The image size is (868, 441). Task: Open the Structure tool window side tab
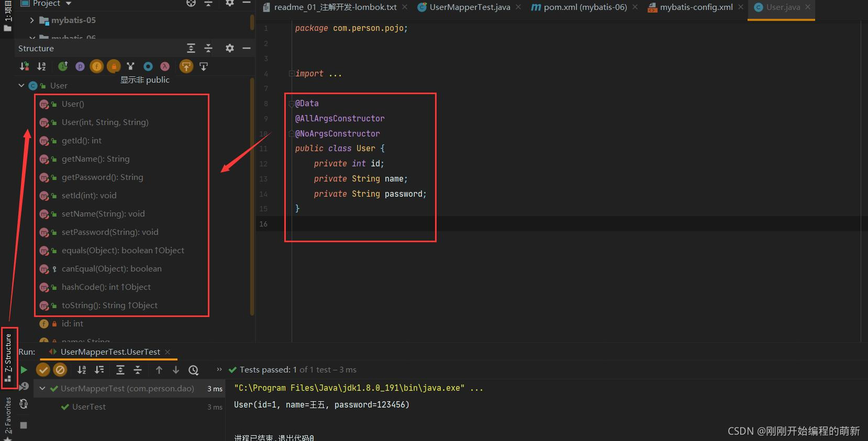pos(8,358)
